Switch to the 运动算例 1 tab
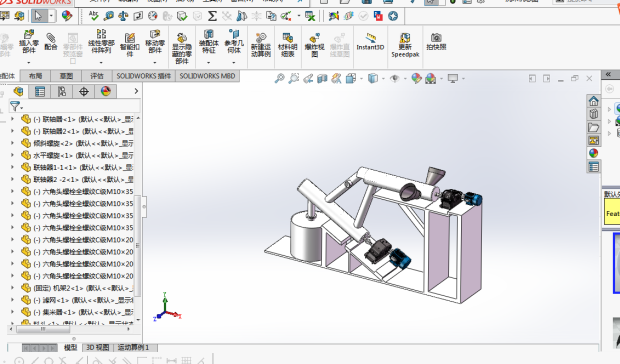Screen dimensions: 620x364 tap(133, 347)
